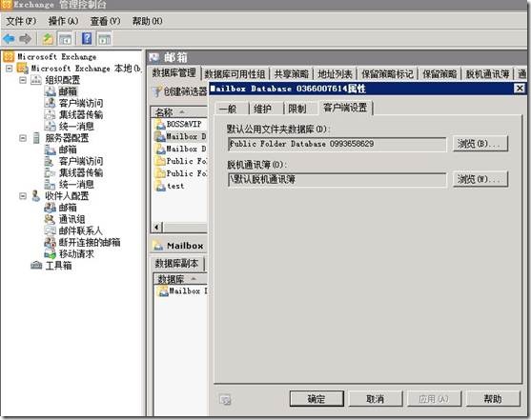Click the 帮助 button in the dialog

point(493,399)
